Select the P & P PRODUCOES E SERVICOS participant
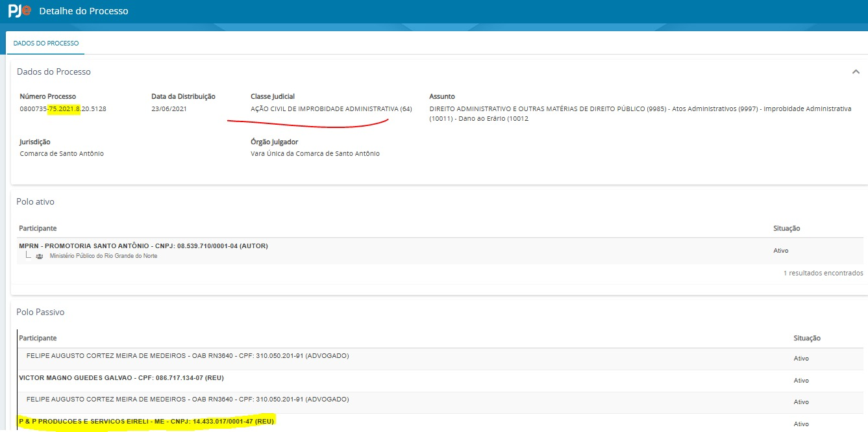Viewport: 868px width, 432px height. click(147, 422)
